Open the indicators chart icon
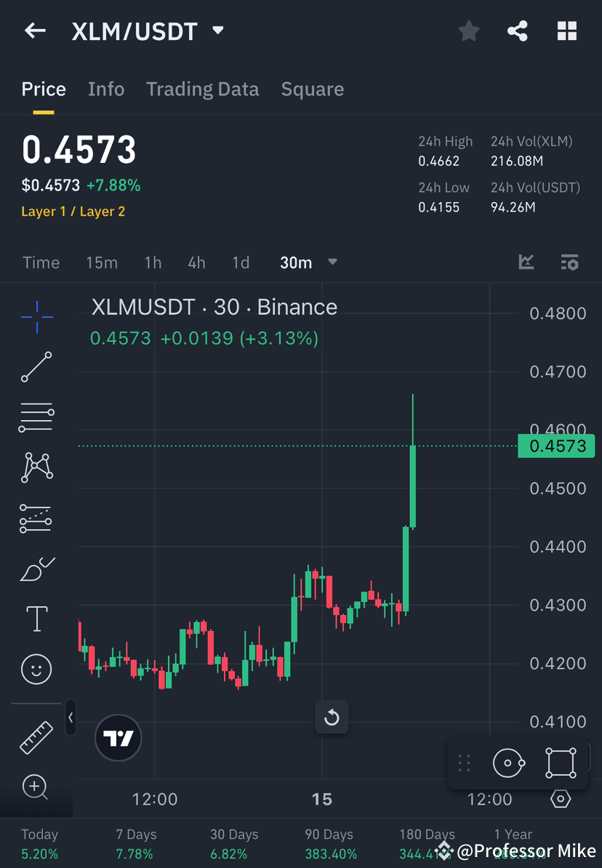Screen dimensions: 602x868 tap(526, 262)
